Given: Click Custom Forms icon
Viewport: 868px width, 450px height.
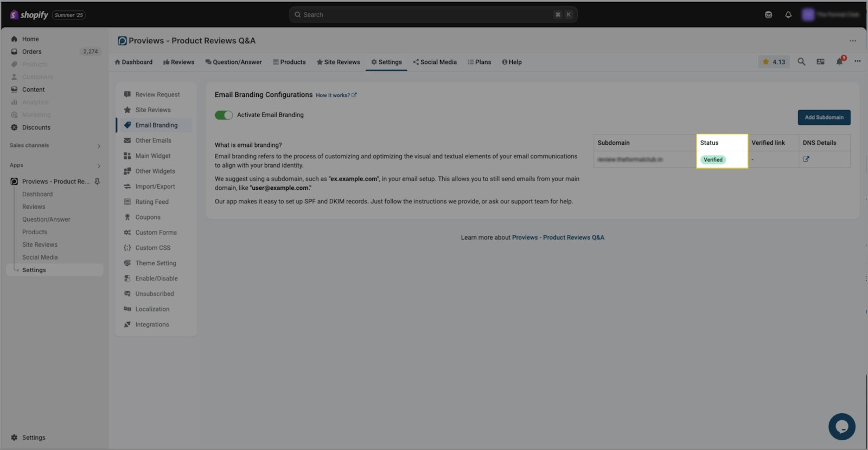Looking at the screenshot, I should pos(127,233).
